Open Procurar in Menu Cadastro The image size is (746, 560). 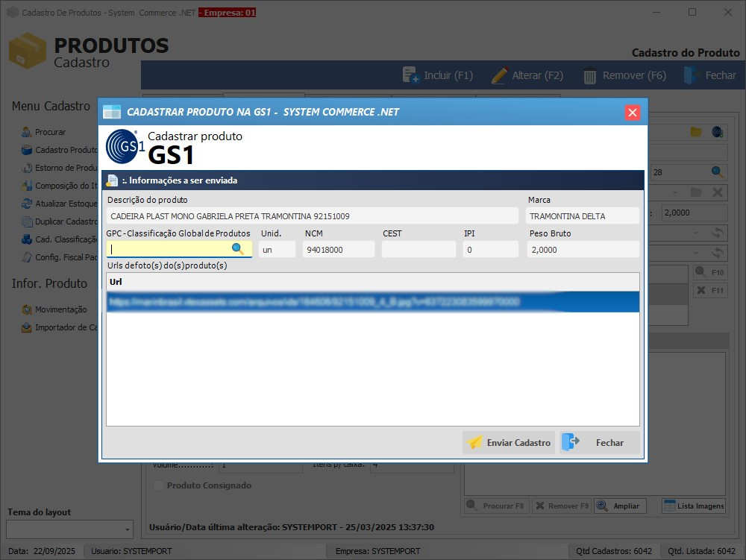point(50,132)
